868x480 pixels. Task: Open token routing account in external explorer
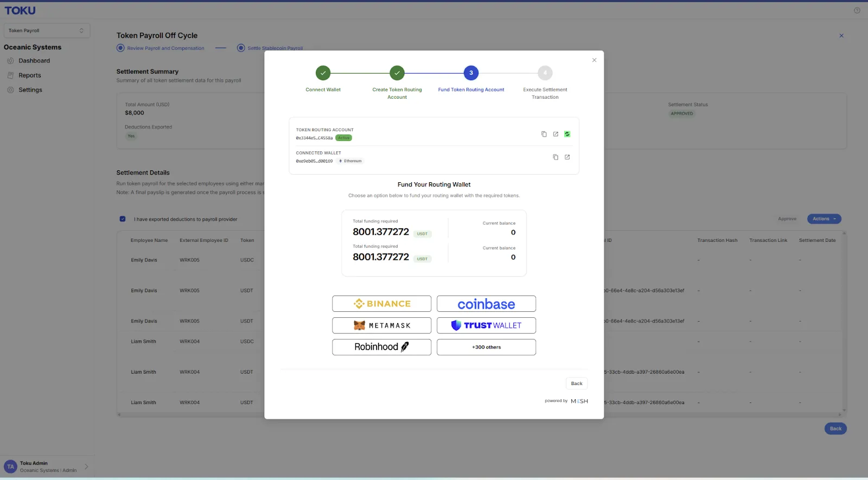click(556, 134)
